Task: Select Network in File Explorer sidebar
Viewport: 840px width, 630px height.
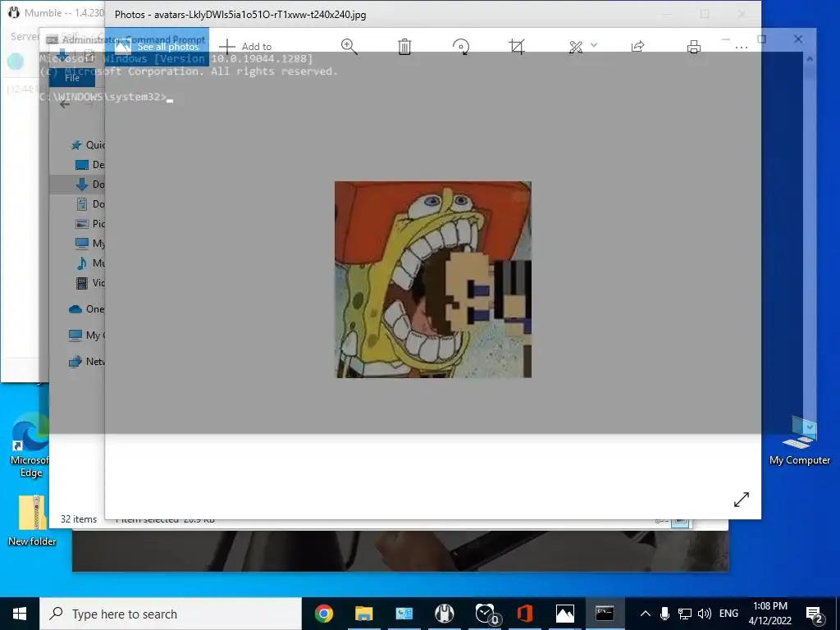Action: 86,362
